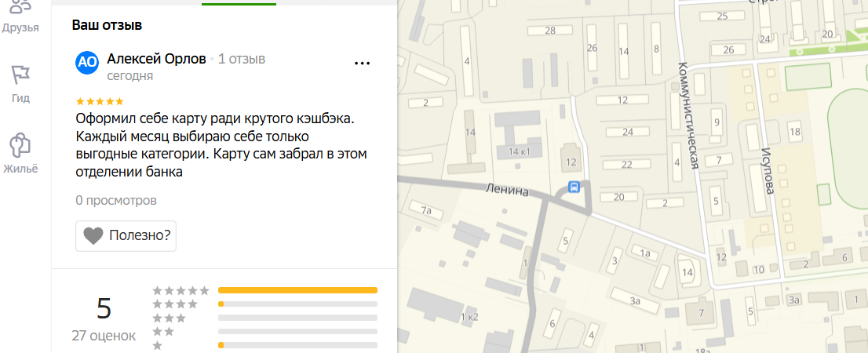Click the Ваш отзыв heading
Viewport: 868px width, 353px height.
[107, 25]
